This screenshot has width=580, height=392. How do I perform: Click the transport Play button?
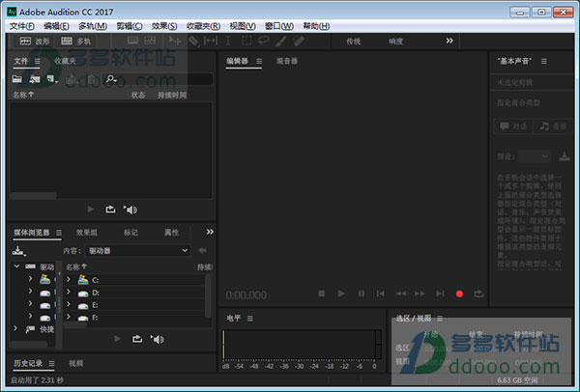(341, 294)
